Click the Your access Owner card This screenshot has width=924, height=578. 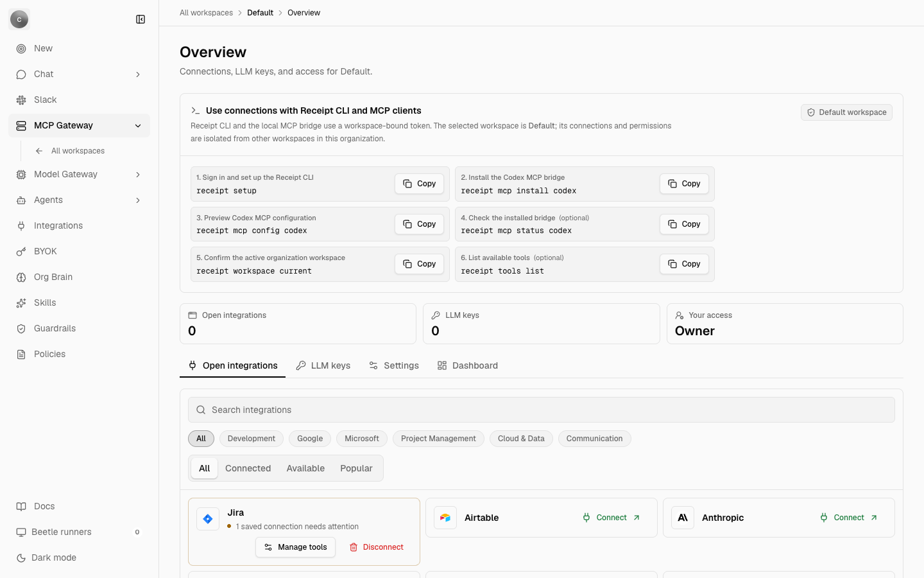point(785,324)
